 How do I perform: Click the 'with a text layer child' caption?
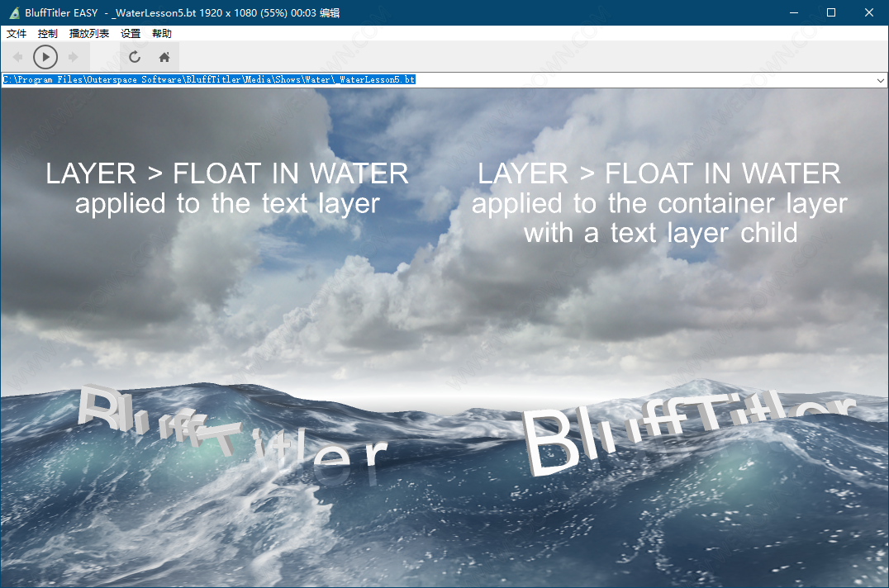[x=660, y=234]
